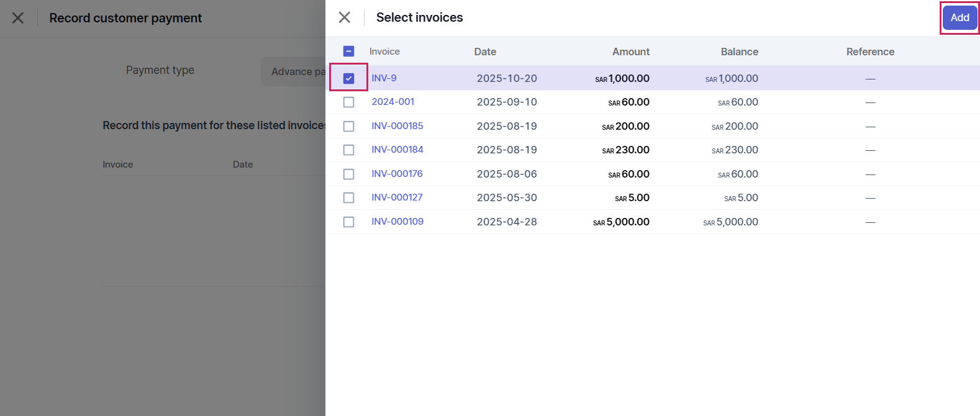
Task: Click the Date column header
Action: (x=485, y=52)
